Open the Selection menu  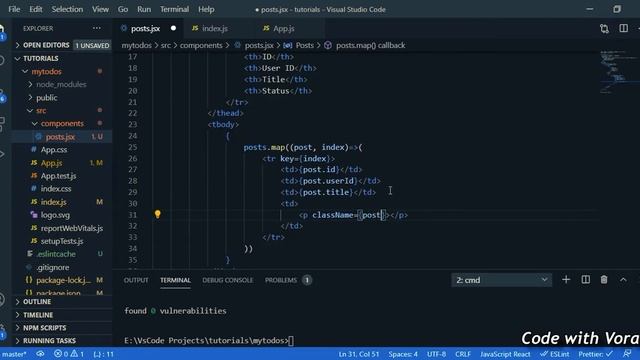pyautogui.click(x=67, y=9)
